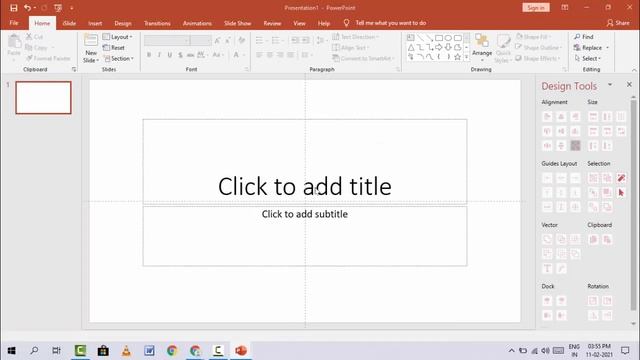Click the T text icon under Vector
The width and height of the screenshot is (640, 360).
547,268
